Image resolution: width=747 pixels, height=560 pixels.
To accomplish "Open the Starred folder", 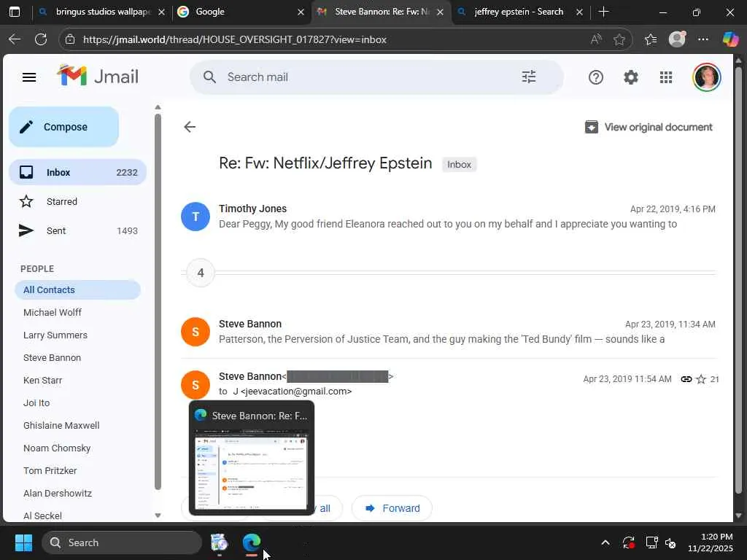I will [x=77, y=201].
